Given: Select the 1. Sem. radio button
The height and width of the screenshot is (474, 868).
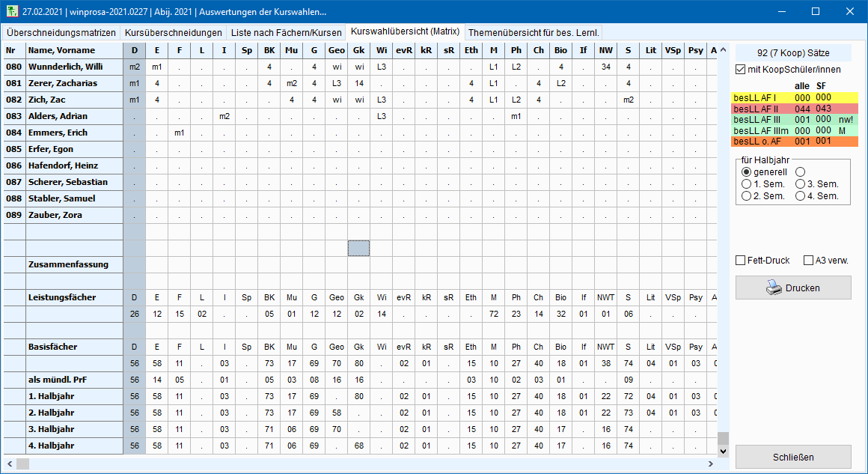Looking at the screenshot, I should [746, 184].
